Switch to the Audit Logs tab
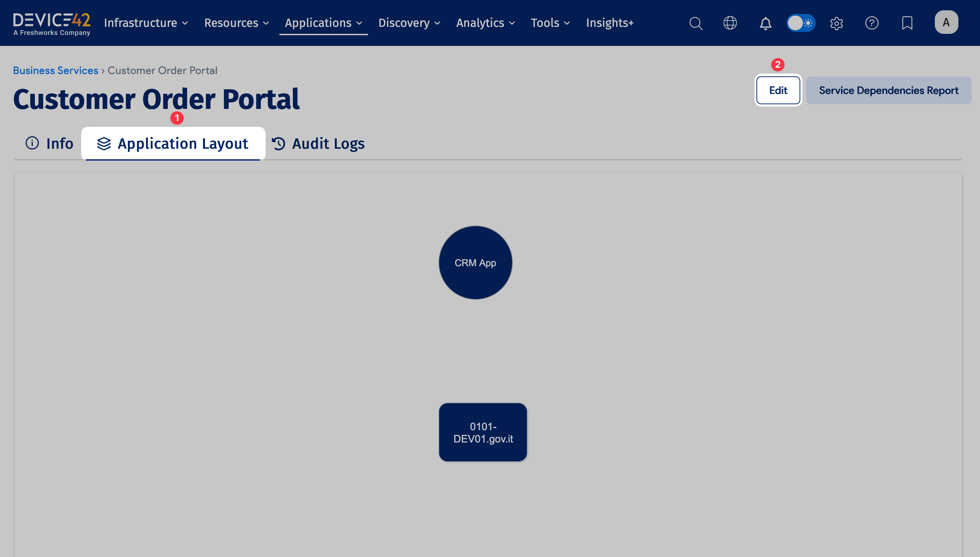This screenshot has height=557, width=980. [x=328, y=143]
